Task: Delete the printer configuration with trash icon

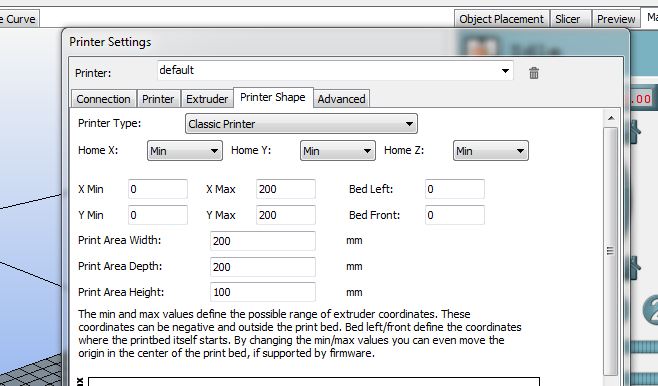Action: [x=533, y=73]
